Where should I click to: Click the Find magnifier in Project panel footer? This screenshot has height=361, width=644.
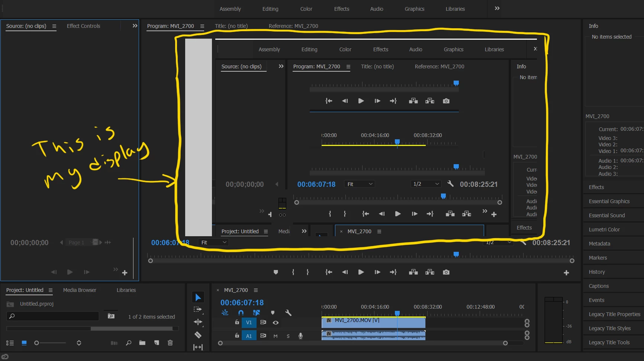click(129, 343)
